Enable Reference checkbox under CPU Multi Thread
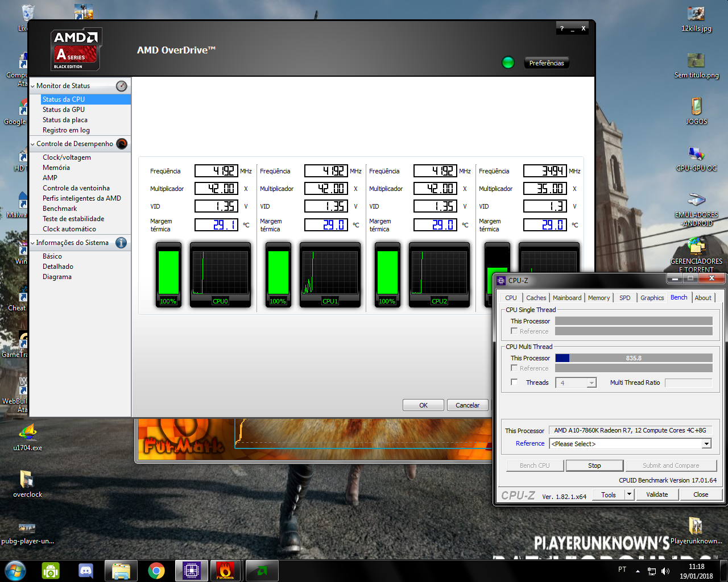Viewport: 728px width, 582px height. 514,368
